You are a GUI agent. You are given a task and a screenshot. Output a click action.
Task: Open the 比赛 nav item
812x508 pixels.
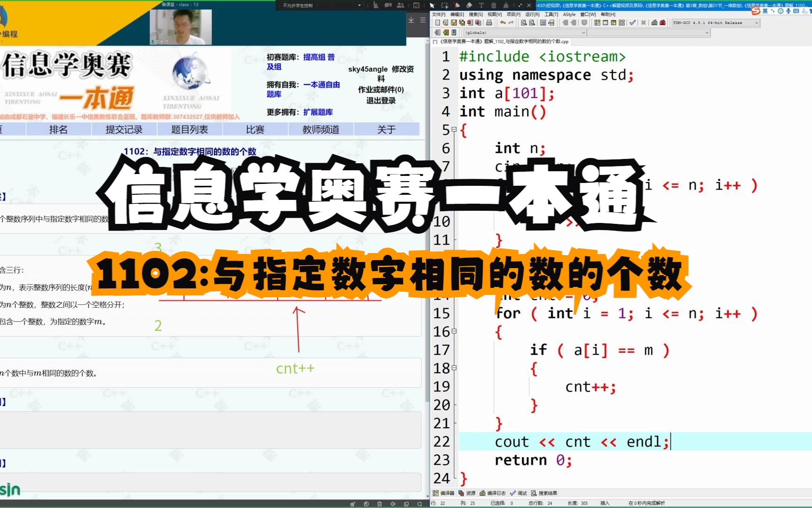255,129
